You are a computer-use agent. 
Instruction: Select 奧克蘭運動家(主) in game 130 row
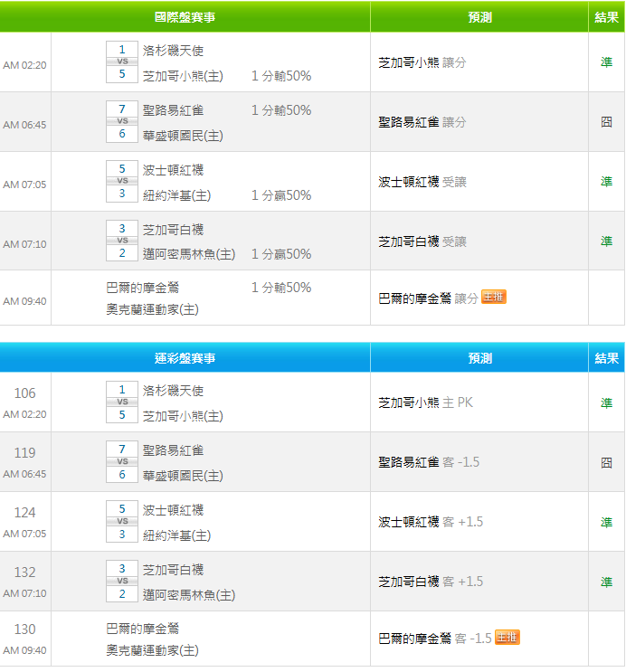point(152,650)
